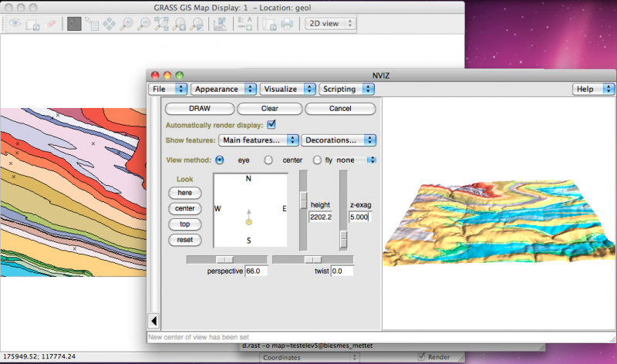Click the erase display icon

click(x=52, y=24)
